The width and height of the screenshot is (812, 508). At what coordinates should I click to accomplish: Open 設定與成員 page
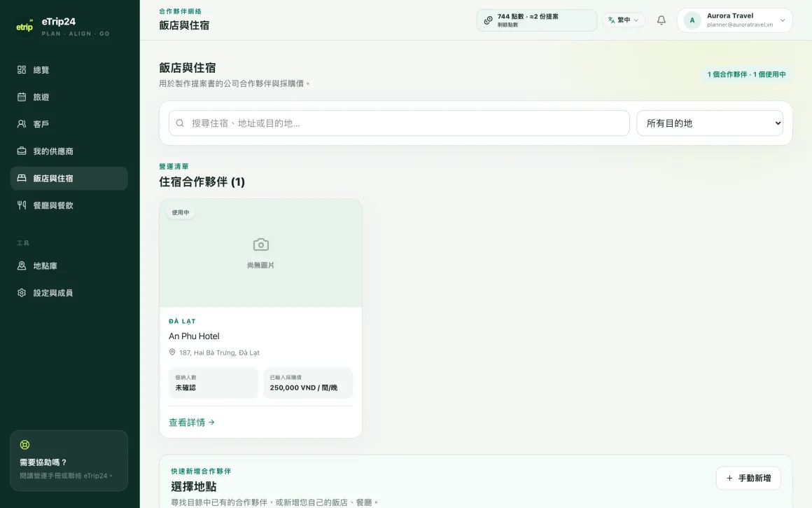pyautogui.click(x=69, y=292)
